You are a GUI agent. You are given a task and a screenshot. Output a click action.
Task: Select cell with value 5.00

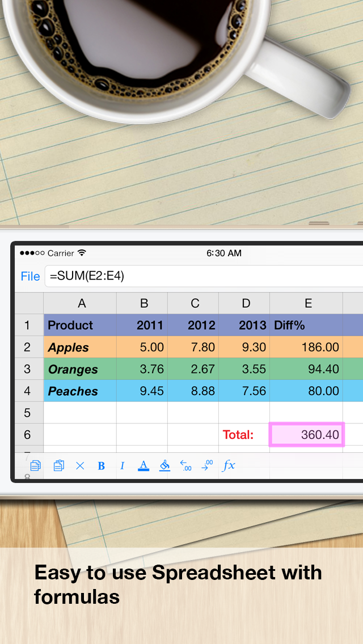(142, 347)
